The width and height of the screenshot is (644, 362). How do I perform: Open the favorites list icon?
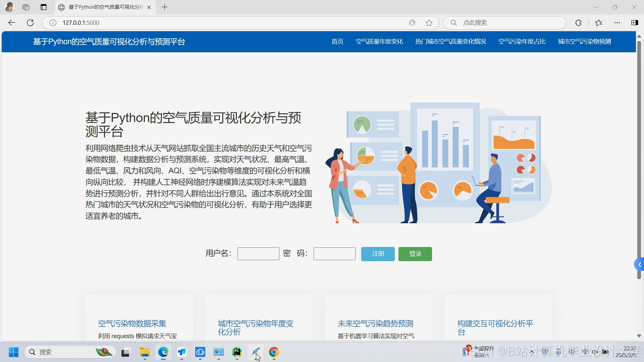599,23
